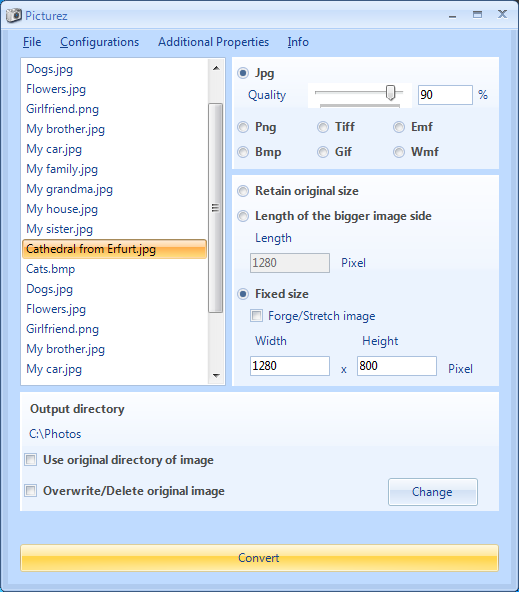This screenshot has height=592, width=519.
Task: Minimize the Picturez window
Action: tap(453, 16)
